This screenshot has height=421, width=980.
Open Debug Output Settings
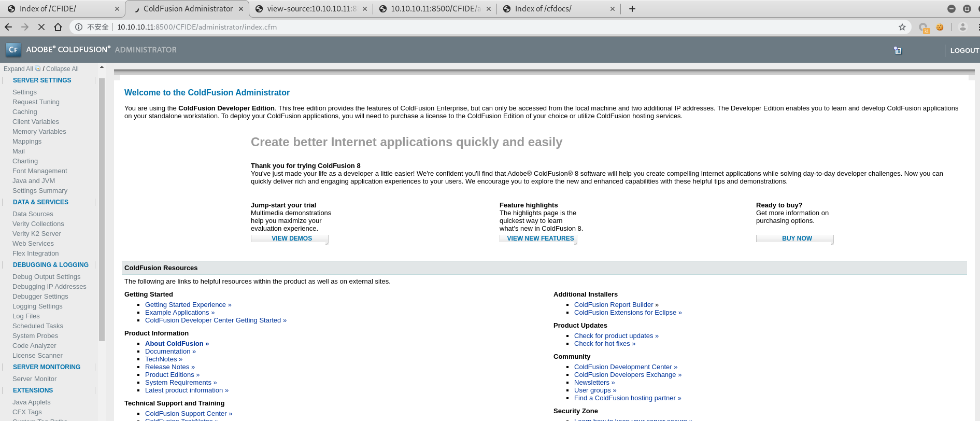(47, 277)
